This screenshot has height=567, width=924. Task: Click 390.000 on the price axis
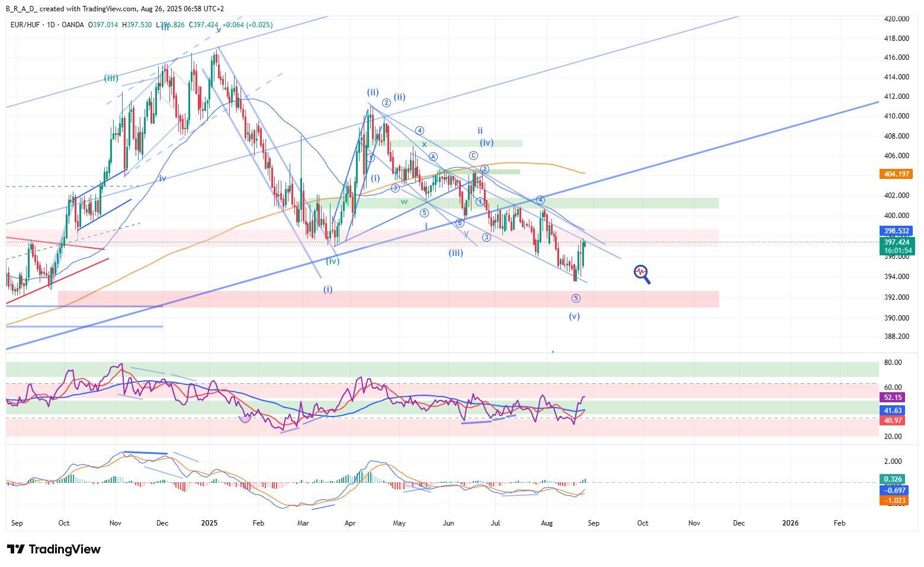[x=896, y=318]
